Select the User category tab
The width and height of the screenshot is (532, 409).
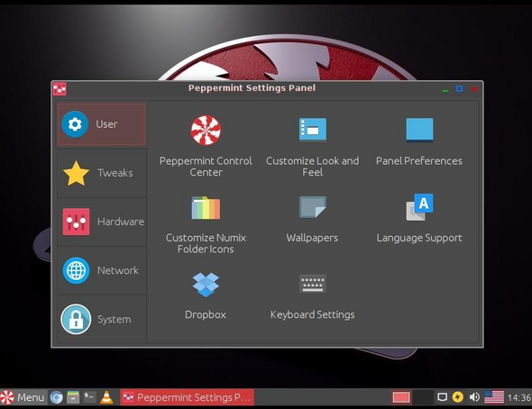(x=102, y=124)
